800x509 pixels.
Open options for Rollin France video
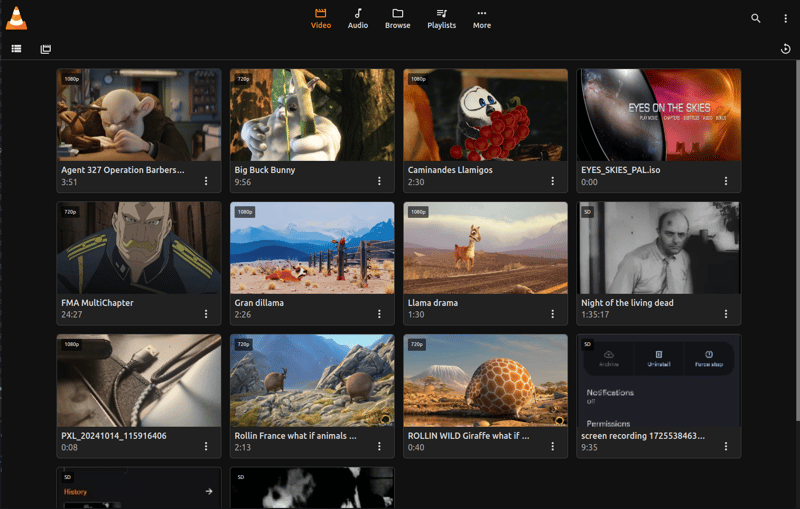[x=379, y=446]
